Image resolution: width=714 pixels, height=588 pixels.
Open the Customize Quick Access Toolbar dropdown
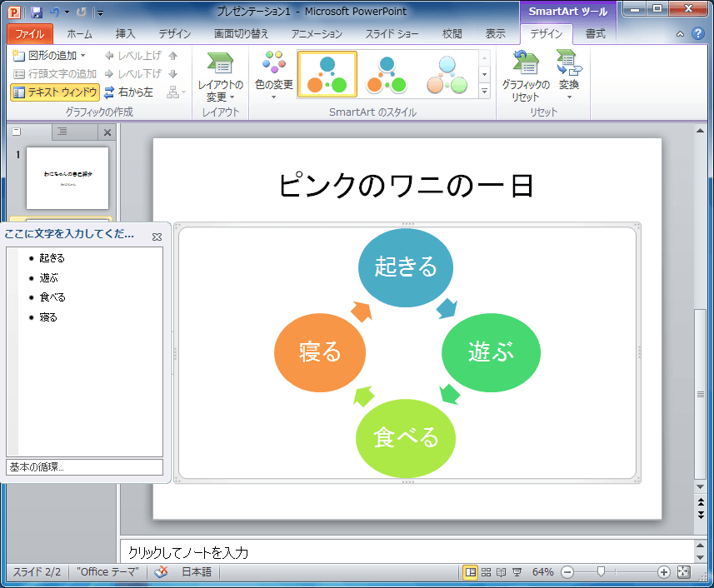[x=100, y=12]
